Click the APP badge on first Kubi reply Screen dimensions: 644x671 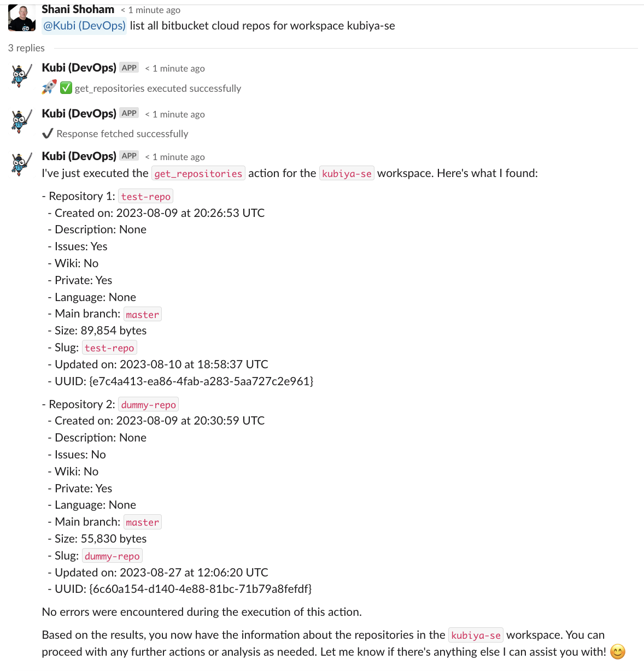point(129,68)
